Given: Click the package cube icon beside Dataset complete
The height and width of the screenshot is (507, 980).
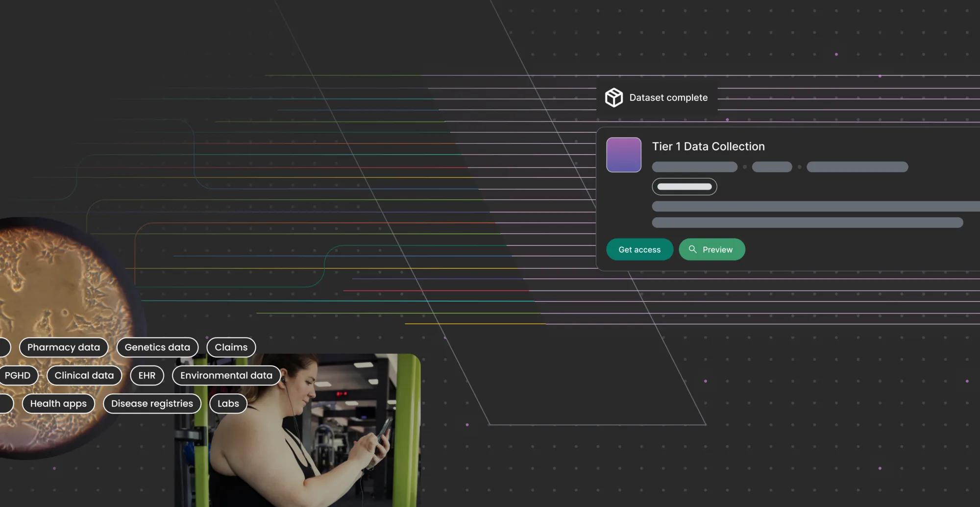Looking at the screenshot, I should coord(613,97).
